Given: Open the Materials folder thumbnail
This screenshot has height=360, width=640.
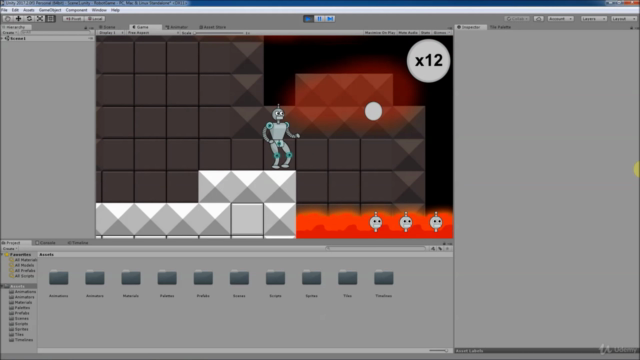Looking at the screenshot, I should click(131, 278).
